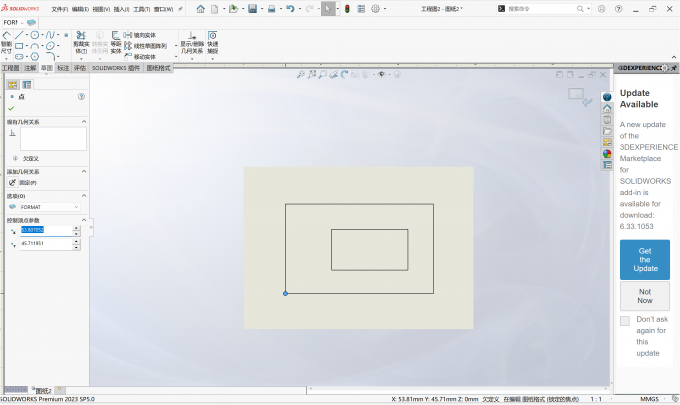Expand Smart Dimension dropdown arrow
Viewport: 680px width, 405px height.
[6, 58]
